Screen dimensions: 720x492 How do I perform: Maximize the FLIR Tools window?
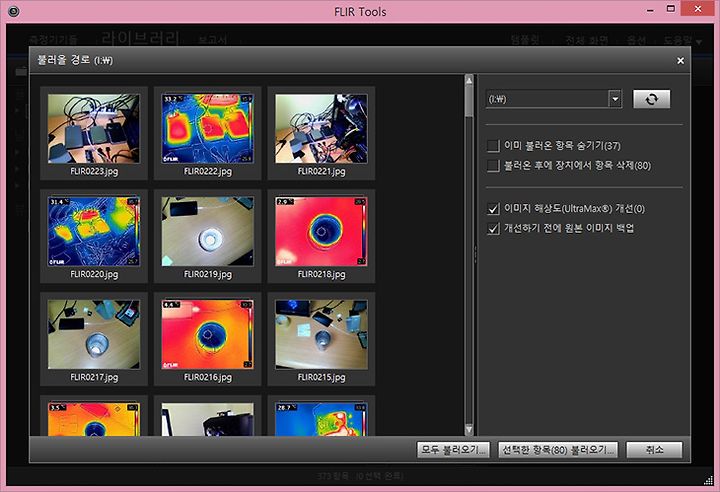click(671, 9)
